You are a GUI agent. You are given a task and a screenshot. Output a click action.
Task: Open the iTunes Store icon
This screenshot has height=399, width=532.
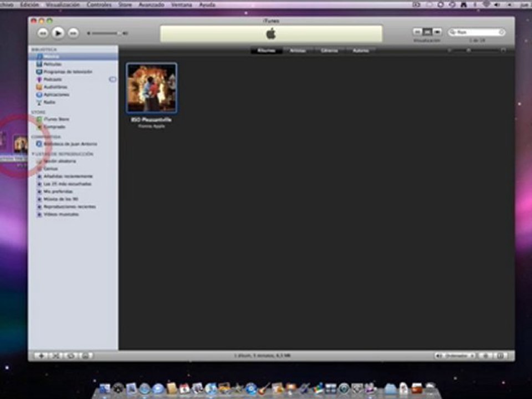(x=39, y=119)
